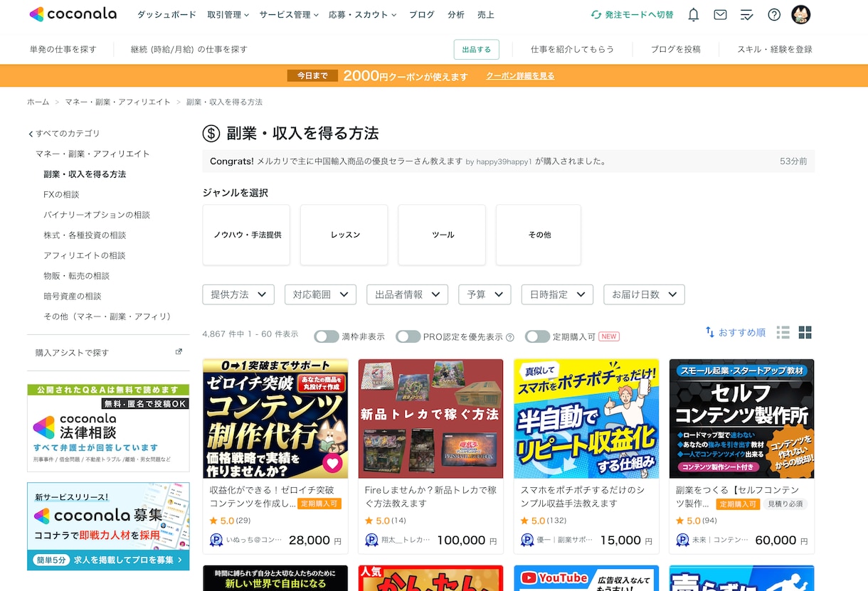Toggle 満枠非表示 switch
868x591 pixels.
click(327, 336)
